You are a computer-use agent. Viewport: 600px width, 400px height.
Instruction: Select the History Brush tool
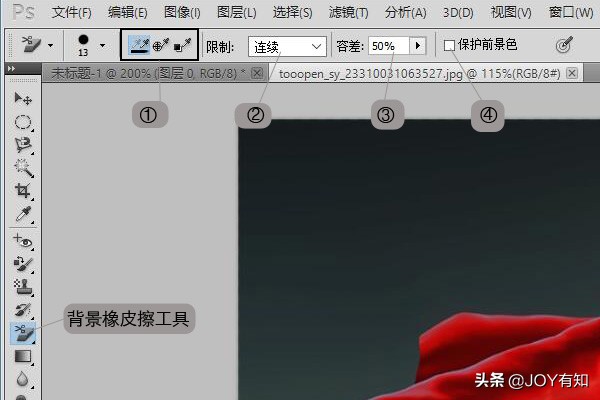tap(23, 310)
